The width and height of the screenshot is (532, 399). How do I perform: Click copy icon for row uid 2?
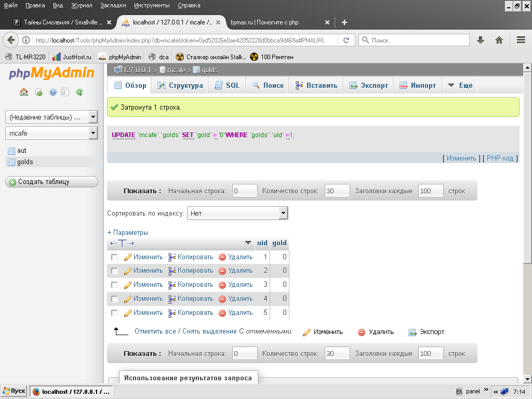(172, 271)
